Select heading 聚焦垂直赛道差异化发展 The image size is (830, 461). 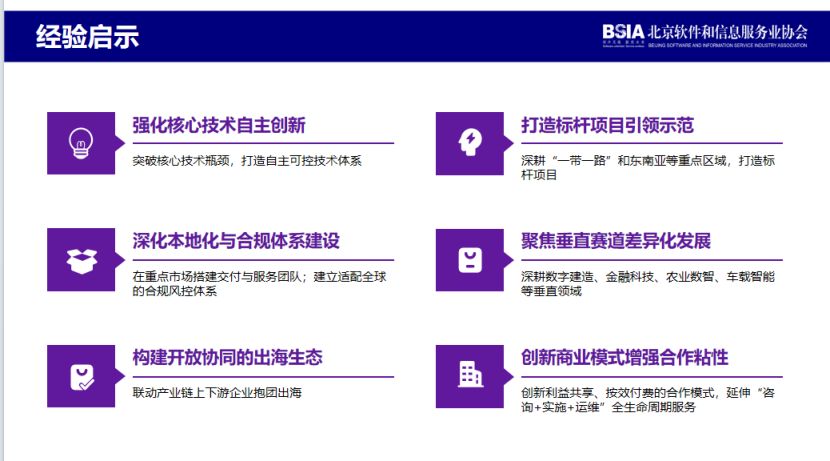pos(616,241)
